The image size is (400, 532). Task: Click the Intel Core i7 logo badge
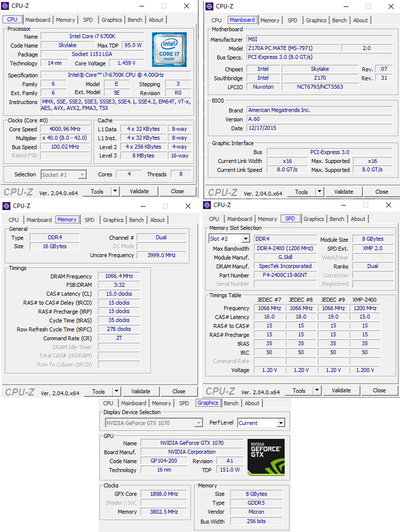[169, 49]
